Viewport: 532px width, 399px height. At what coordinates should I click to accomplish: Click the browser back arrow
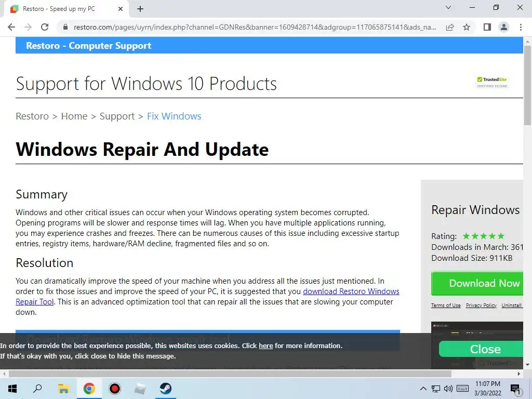pyautogui.click(x=11, y=27)
